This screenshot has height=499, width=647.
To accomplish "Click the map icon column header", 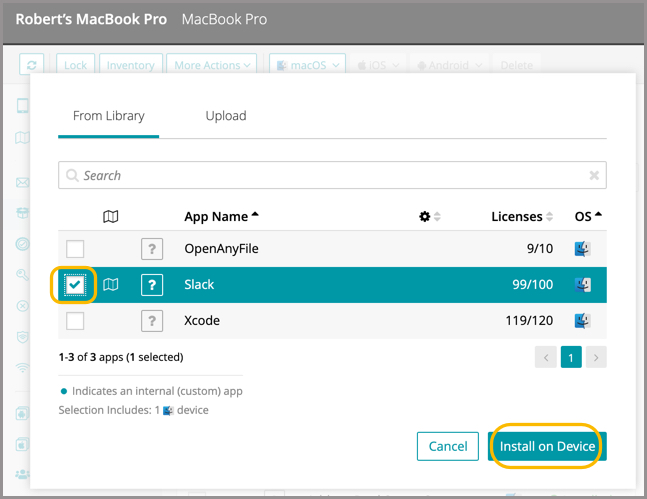I will 111,216.
